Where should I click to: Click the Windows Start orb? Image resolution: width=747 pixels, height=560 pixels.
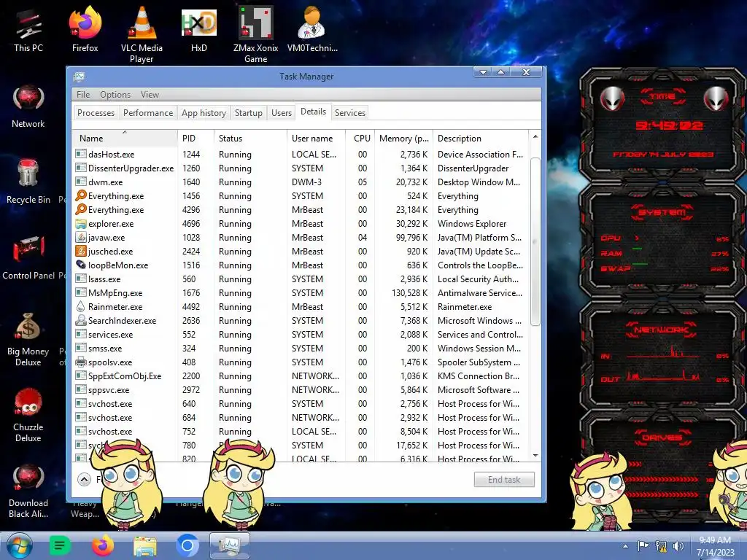click(20, 545)
